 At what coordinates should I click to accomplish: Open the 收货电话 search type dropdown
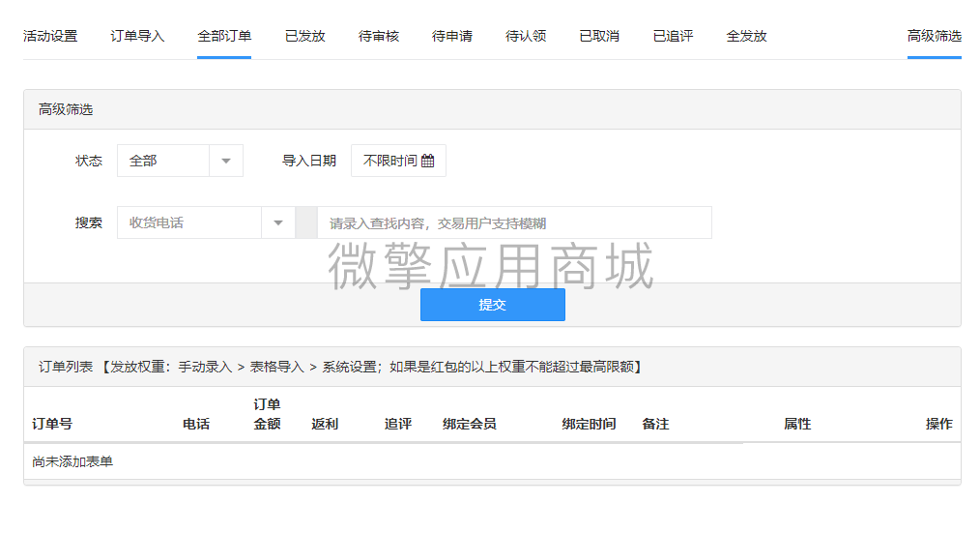pos(206,222)
